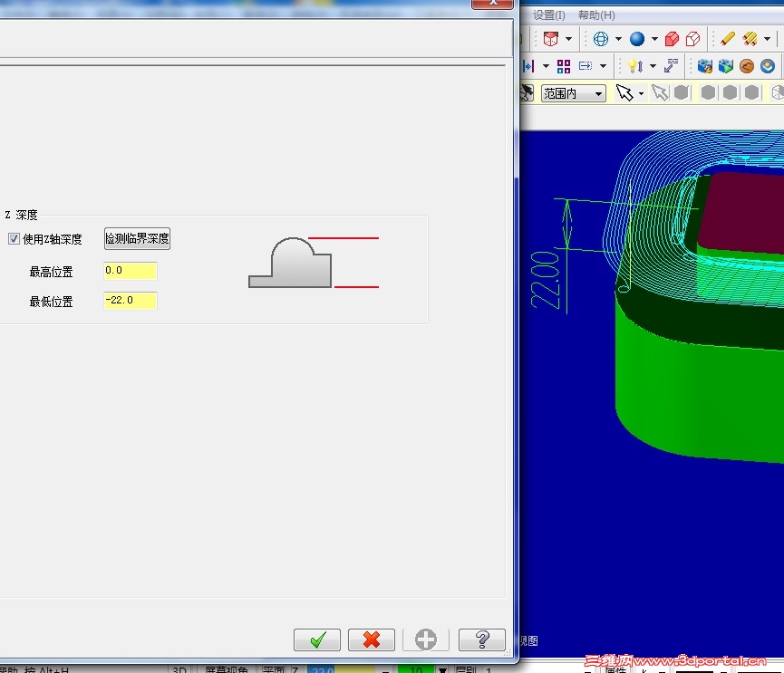
Task: Click the 屏幕视角 status bar button
Action: click(x=227, y=669)
